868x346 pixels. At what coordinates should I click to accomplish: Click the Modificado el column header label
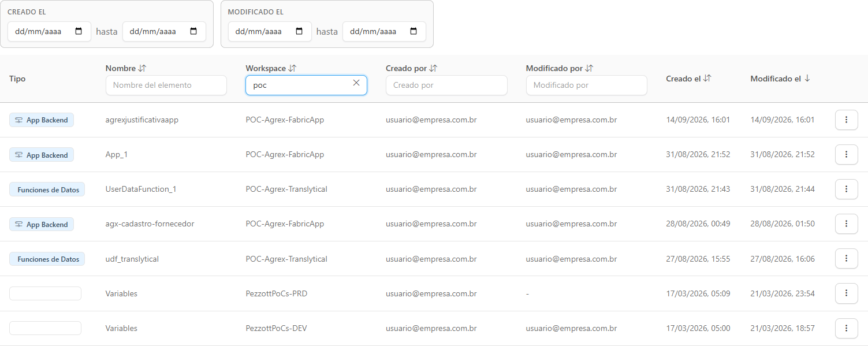(x=776, y=79)
